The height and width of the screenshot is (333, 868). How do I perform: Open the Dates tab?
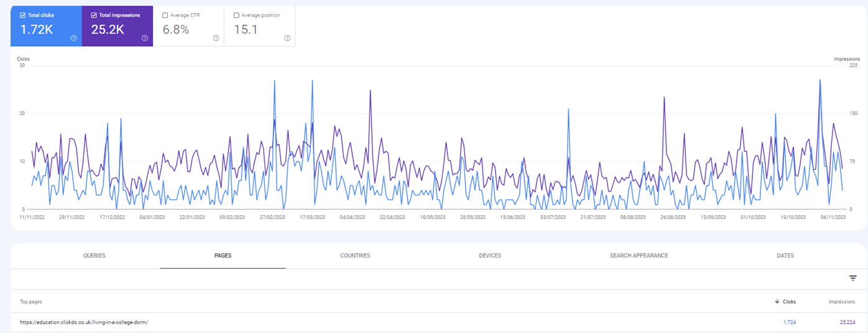click(x=785, y=256)
